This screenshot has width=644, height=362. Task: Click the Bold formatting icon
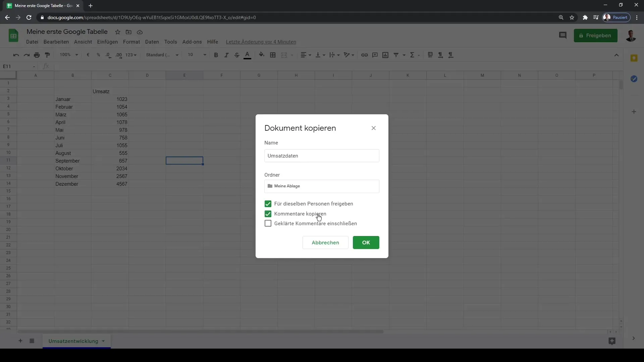(215, 55)
